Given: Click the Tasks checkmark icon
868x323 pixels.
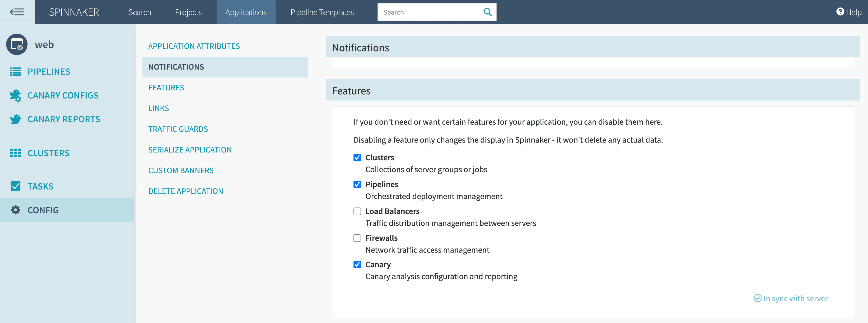Looking at the screenshot, I should point(16,186).
